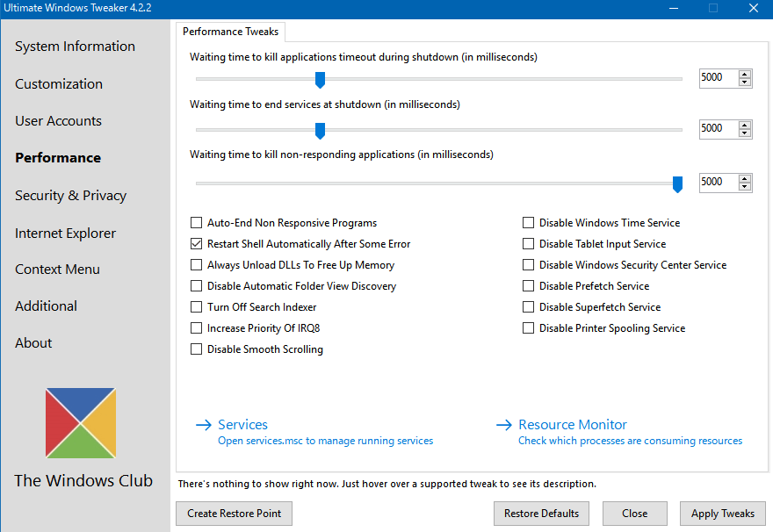Screen dimensions: 773x532
Task: Enable Auto-End Non Responsive Programs
Action: click(x=197, y=223)
